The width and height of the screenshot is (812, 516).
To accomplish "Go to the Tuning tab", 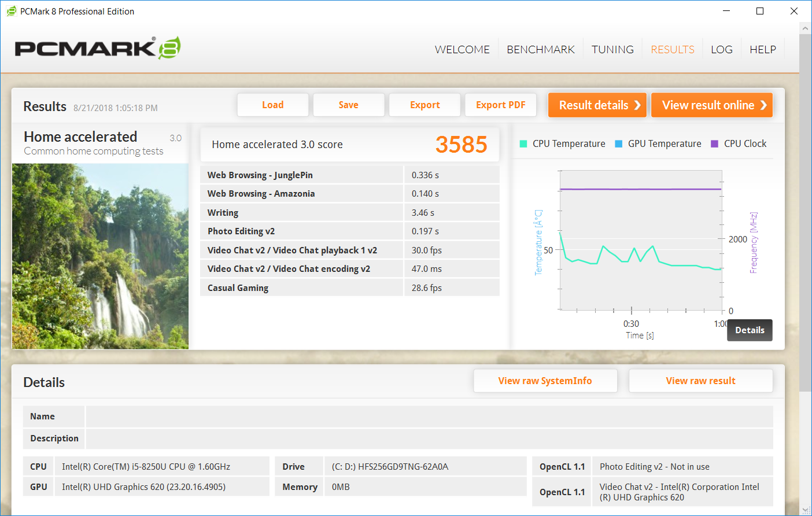I will coord(612,50).
